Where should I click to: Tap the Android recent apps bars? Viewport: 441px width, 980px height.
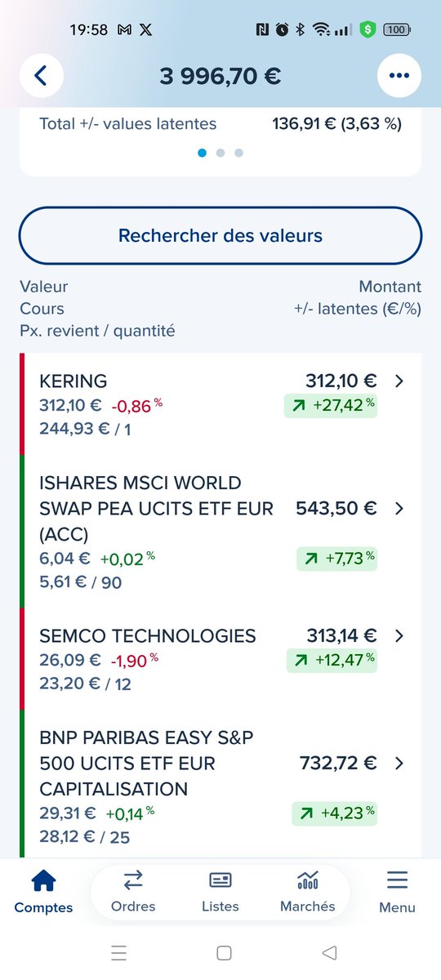pyautogui.click(x=118, y=952)
